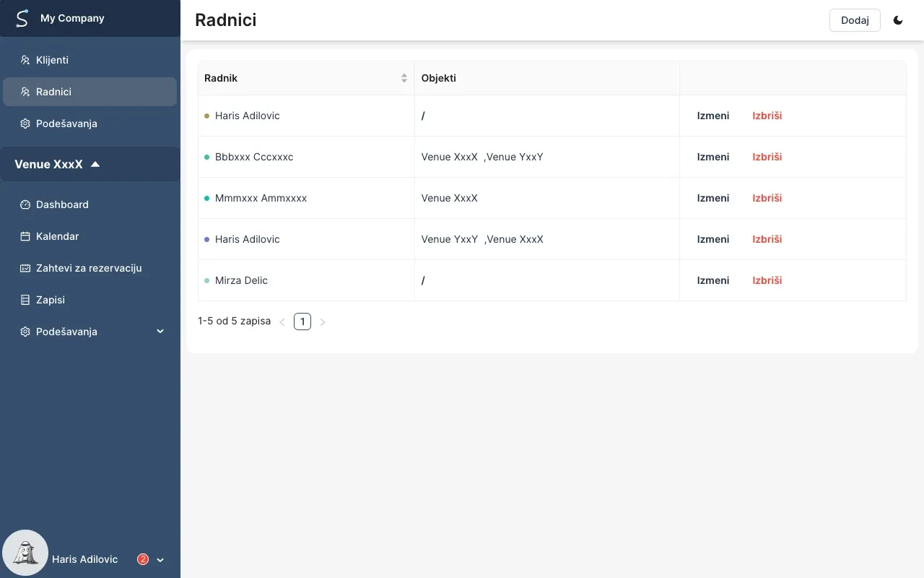Select page 1 in pagination
The width and height of the screenshot is (924, 578).
tap(302, 322)
